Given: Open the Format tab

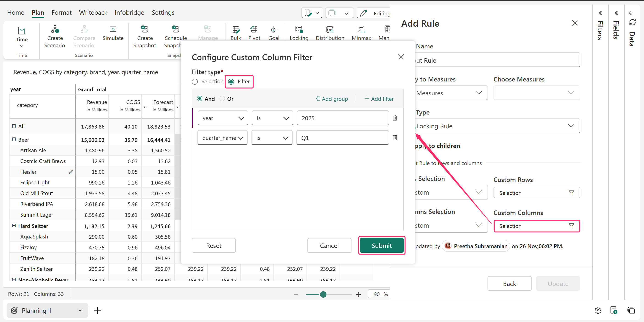Looking at the screenshot, I should click(61, 12).
